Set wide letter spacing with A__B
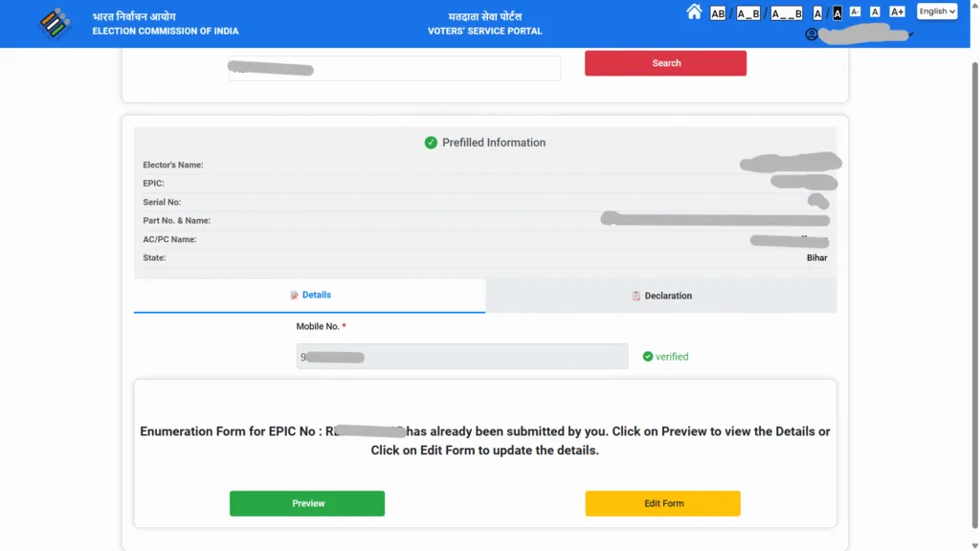Image resolution: width=980 pixels, height=551 pixels. (787, 13)
